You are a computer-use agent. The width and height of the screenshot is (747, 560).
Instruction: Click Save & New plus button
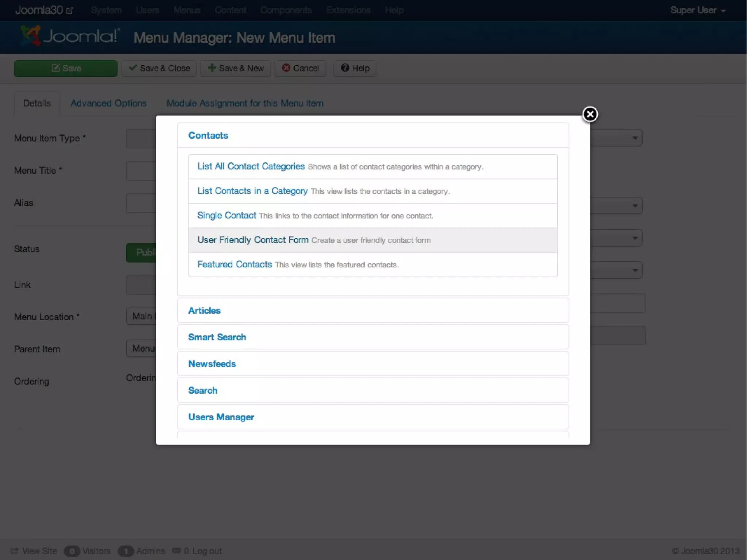[x=235, y=68]
